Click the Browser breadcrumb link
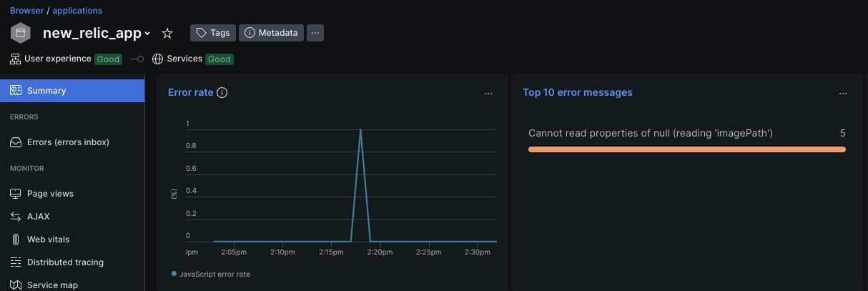The image size is (868, 291). 26,11
